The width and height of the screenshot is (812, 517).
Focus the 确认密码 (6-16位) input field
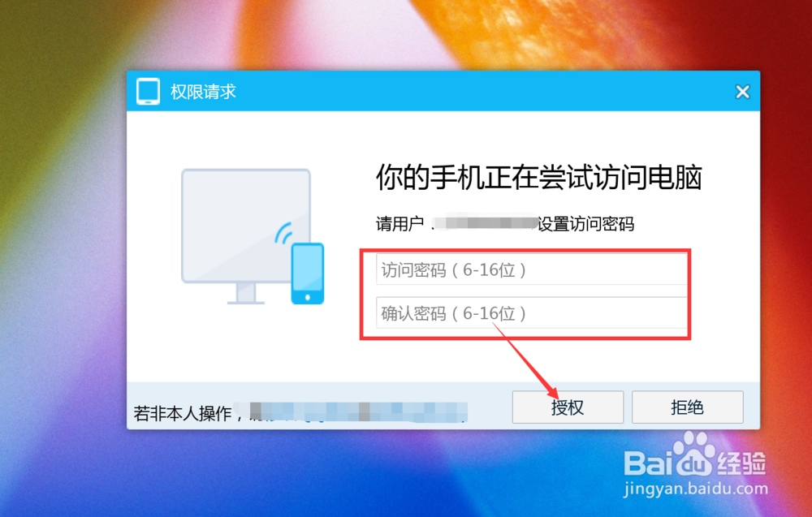click(x=532, y=312)
